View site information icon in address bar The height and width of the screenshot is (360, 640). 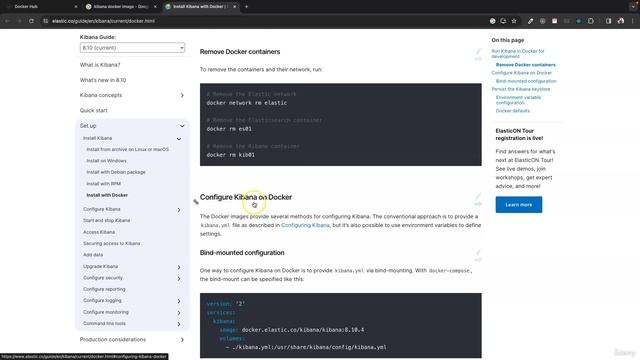point(45,21)
